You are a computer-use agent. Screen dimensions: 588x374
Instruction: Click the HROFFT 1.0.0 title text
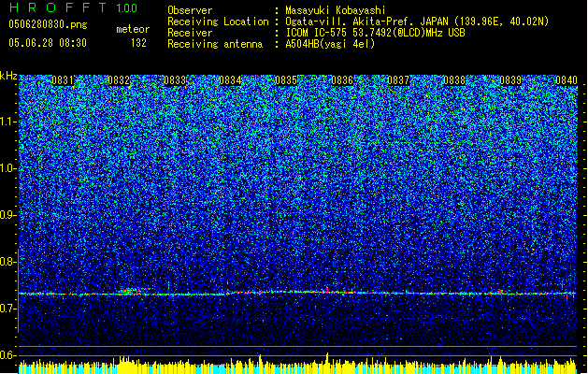73,7
